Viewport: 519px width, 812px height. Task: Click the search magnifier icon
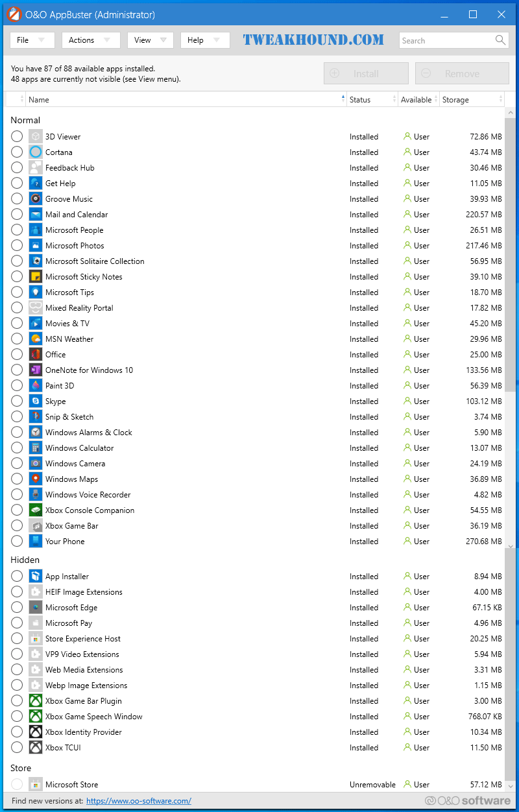coord(500,40)
